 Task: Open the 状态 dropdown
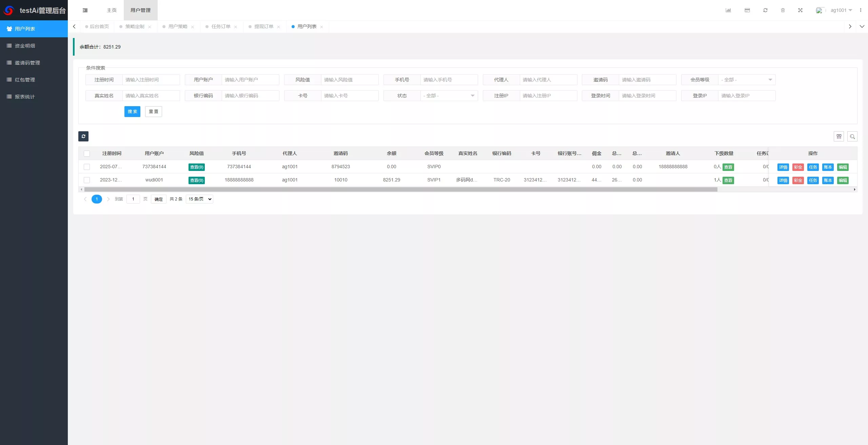click(x=449, y=96)
